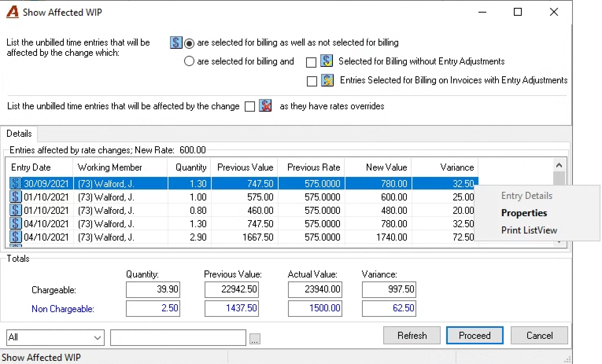Click the dollar icon on the 04/10/2021 2.90 quantity row
602x364 pixels.
pyautogui.click(x=15, y=237)
